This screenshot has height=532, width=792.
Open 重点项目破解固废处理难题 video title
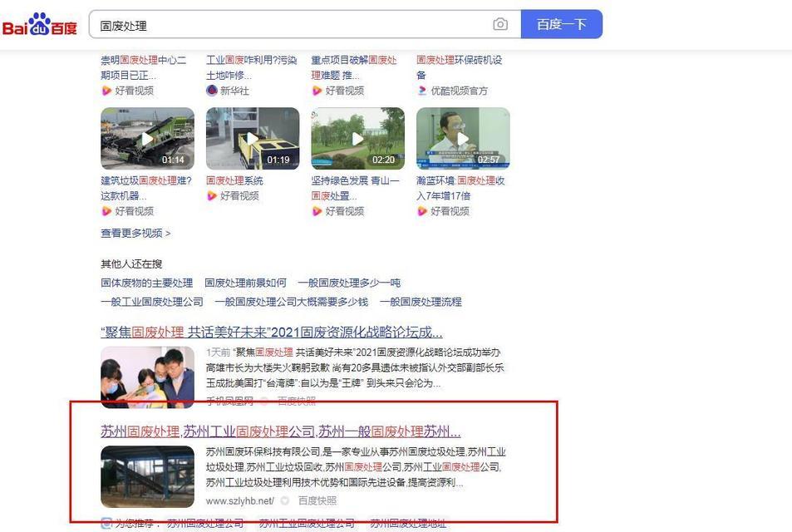tap(354, 67)
